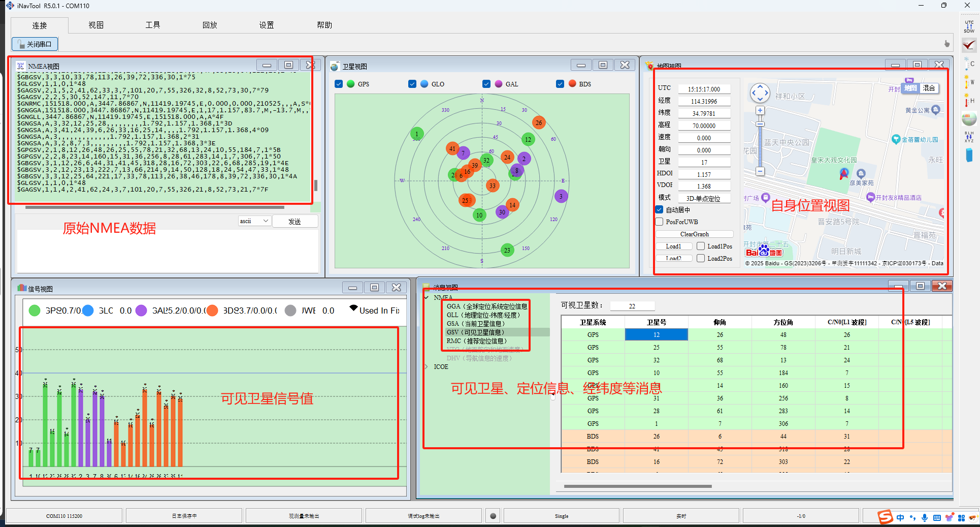Screen dimensions: 980x527
Task: Enable the PosForUWB checkbox
Action: [659, 222]
